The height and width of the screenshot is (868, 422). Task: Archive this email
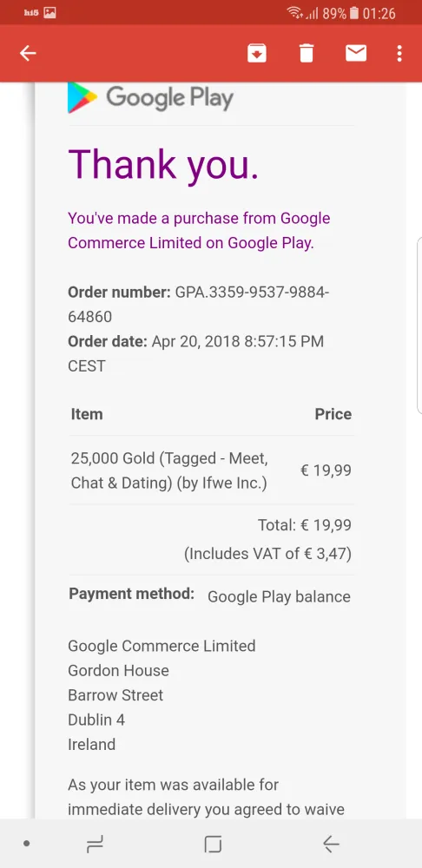[257, 53]
